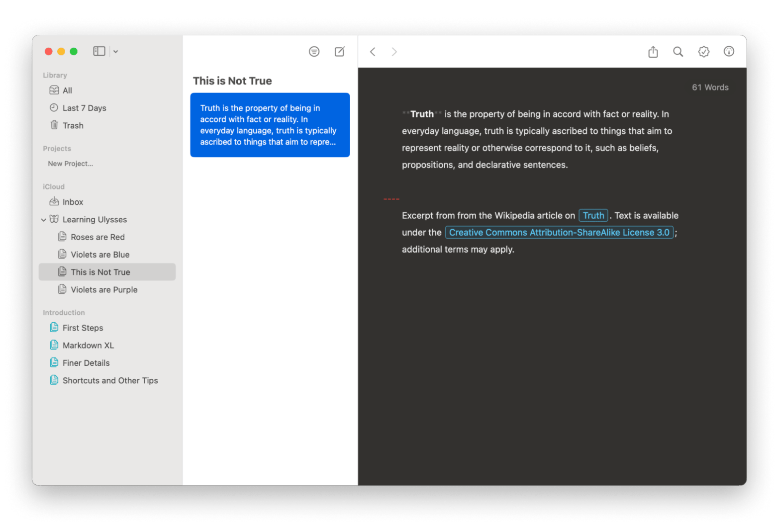Open the share export icon
This screenshot has height=532, width=776.
(x=653, y=52)
